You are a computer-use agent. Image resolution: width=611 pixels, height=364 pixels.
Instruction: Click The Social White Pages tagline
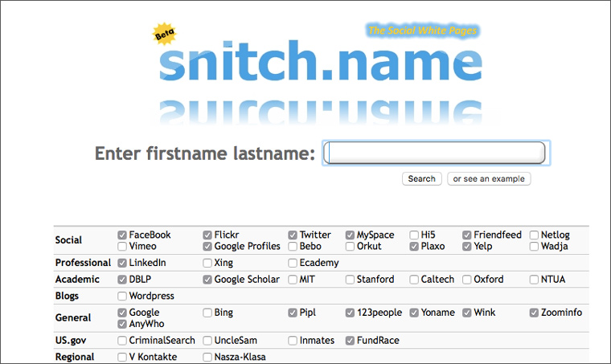point(422,31)
